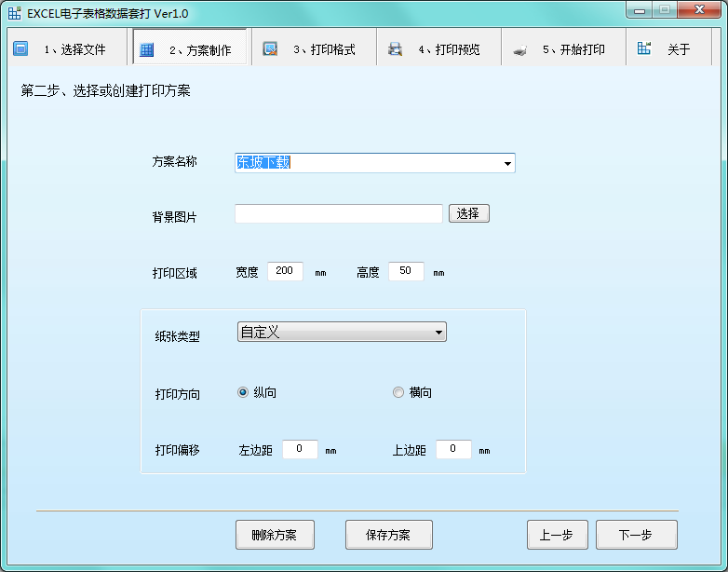Open the 纸张类型 dropdown
Screen dimensions: 728x572
coord(438,333)
